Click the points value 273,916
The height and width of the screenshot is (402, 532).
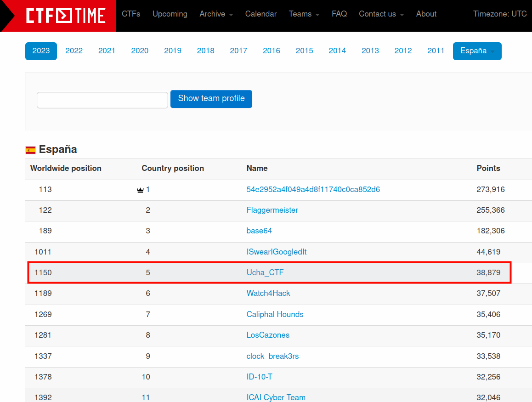[491, 190]
